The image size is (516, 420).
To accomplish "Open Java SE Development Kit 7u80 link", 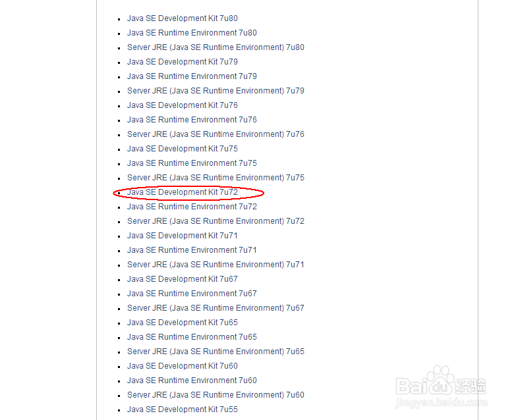I will 183,18.
